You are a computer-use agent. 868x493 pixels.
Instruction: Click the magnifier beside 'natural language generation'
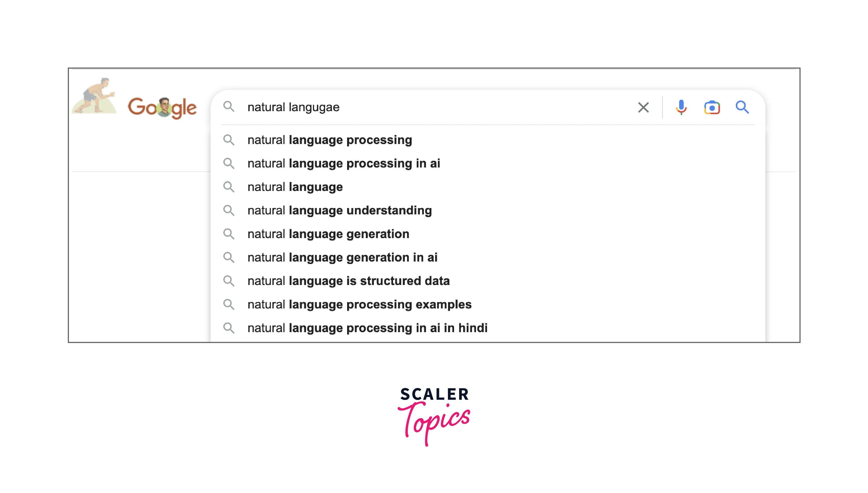pyautogui.click(x=229, y=234)
